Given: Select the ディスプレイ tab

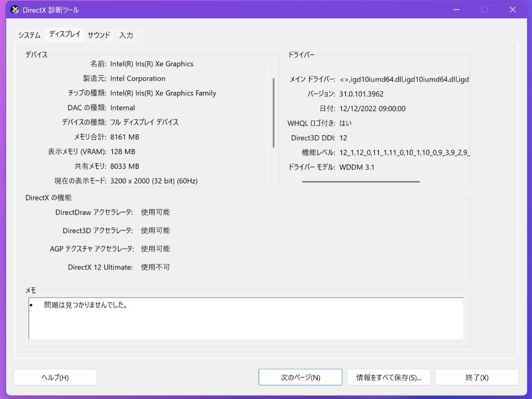Looking at the screenshot, I should coord(65,35).
